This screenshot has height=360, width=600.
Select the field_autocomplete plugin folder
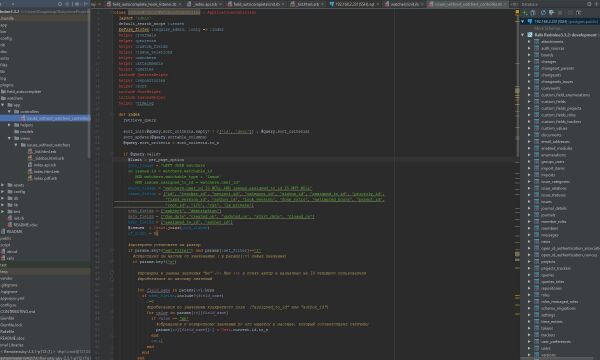pos(23,92)
